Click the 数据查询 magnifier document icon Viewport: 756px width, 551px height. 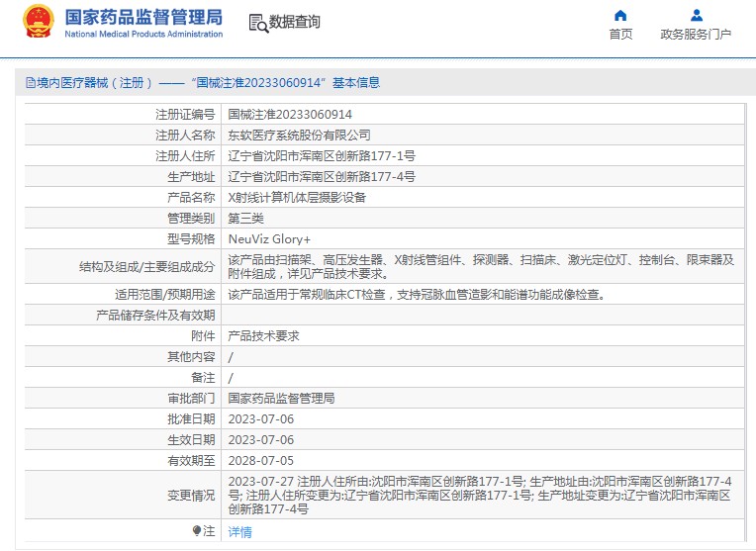point(257,23)
